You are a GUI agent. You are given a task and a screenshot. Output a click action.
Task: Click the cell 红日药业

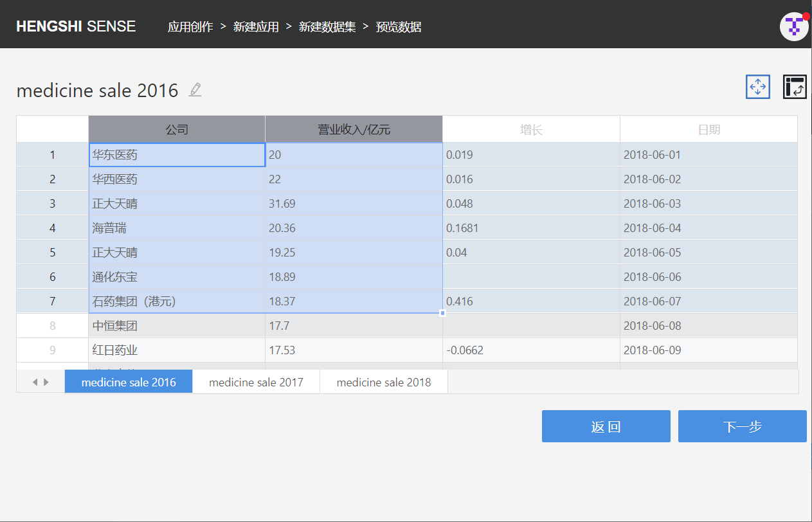click(x=177, y=350)
